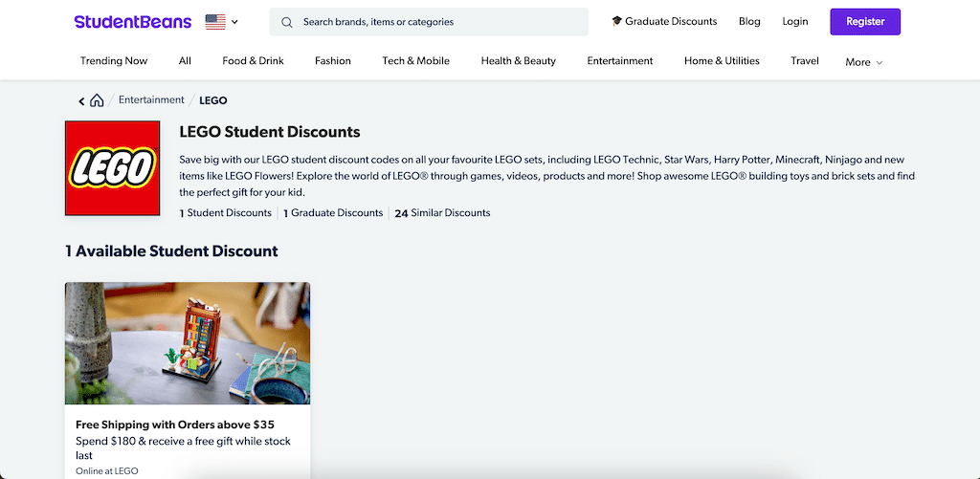The height and width of the screenshot is (479, 980).
Task: Open the Trending Now tab
Action: 114,61
